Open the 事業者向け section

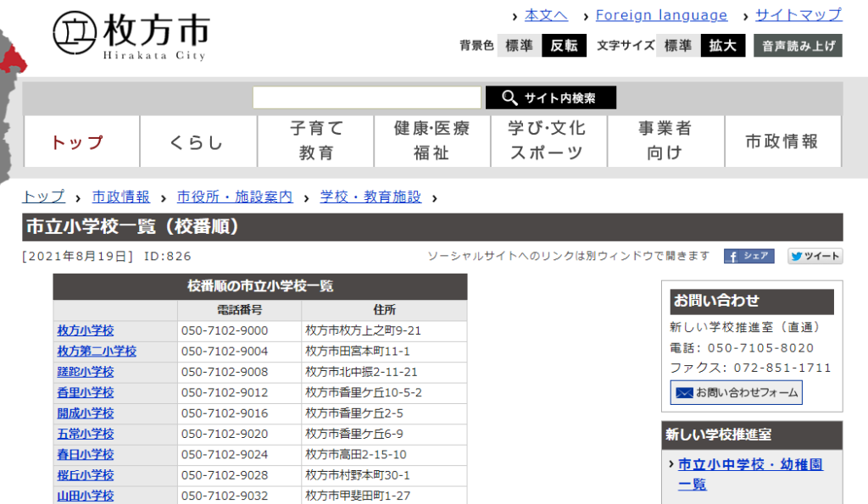[665, 141]
